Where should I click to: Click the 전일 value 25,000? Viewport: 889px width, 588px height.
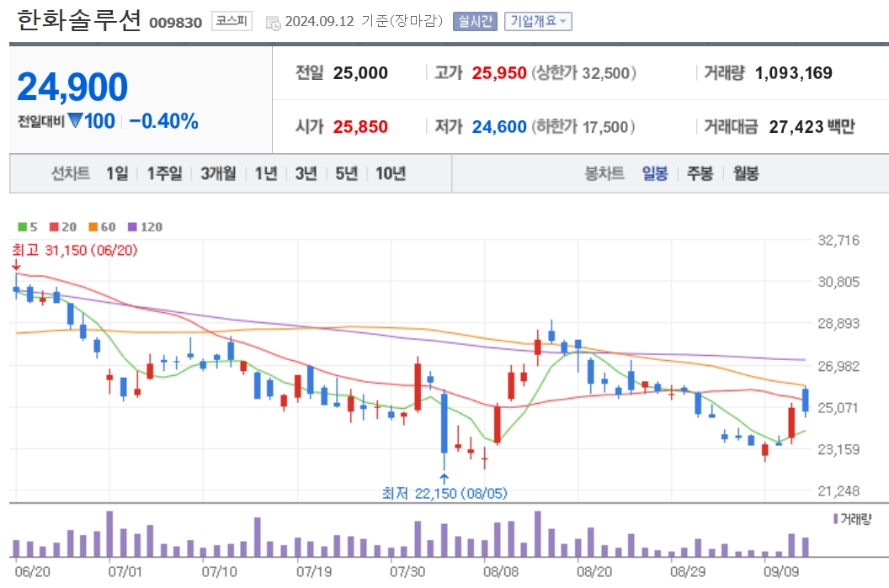(360, 73)
